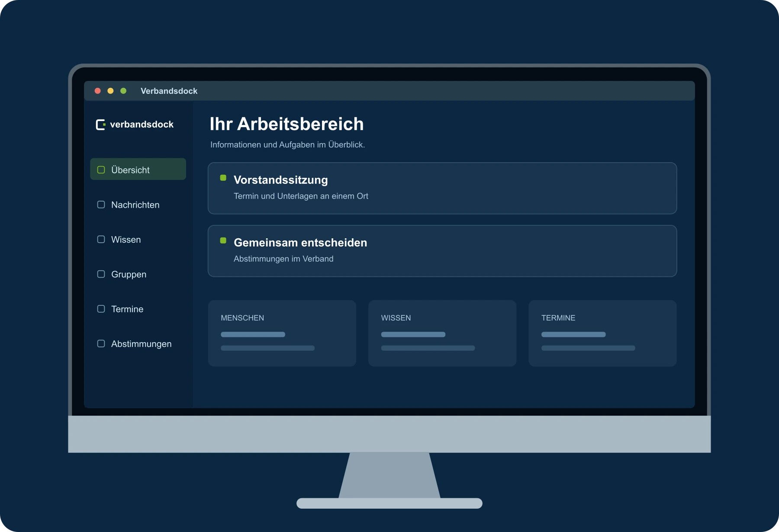Viewport: 779px width, 532px height.
Task: Click the Übersicht square icon
Action: [101, 170]
